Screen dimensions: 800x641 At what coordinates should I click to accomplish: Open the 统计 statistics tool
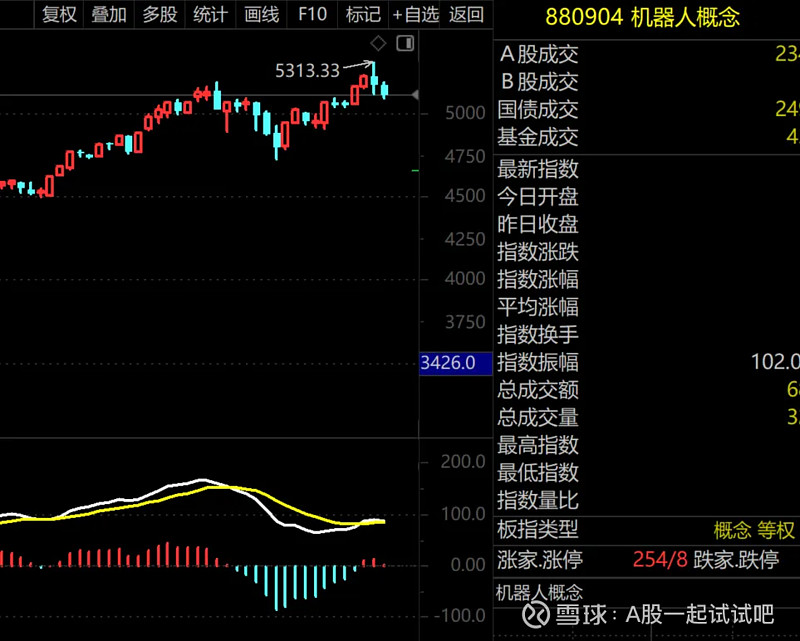[210, 14]
